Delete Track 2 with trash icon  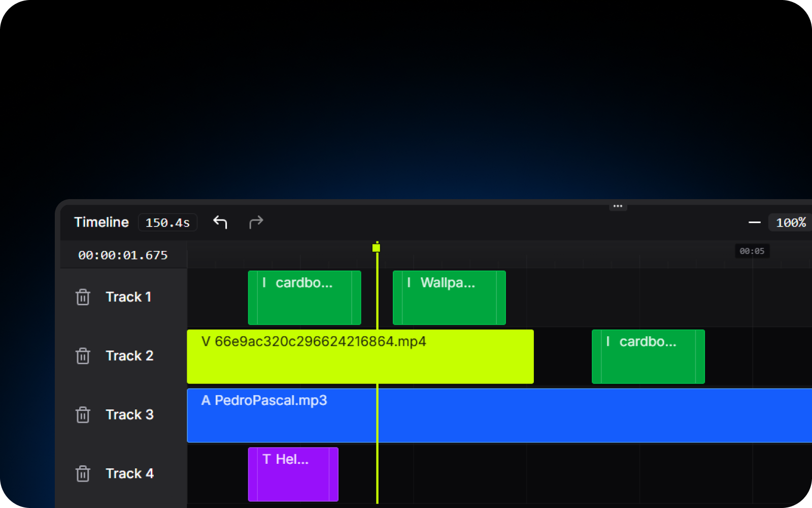(x=83, y=356)
